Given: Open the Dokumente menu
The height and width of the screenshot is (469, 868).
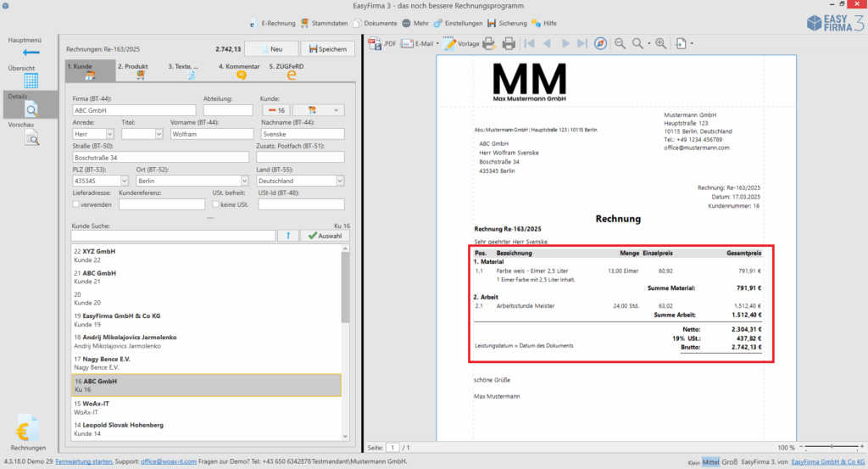Looking at the screenshot, I should click(376, 23).
